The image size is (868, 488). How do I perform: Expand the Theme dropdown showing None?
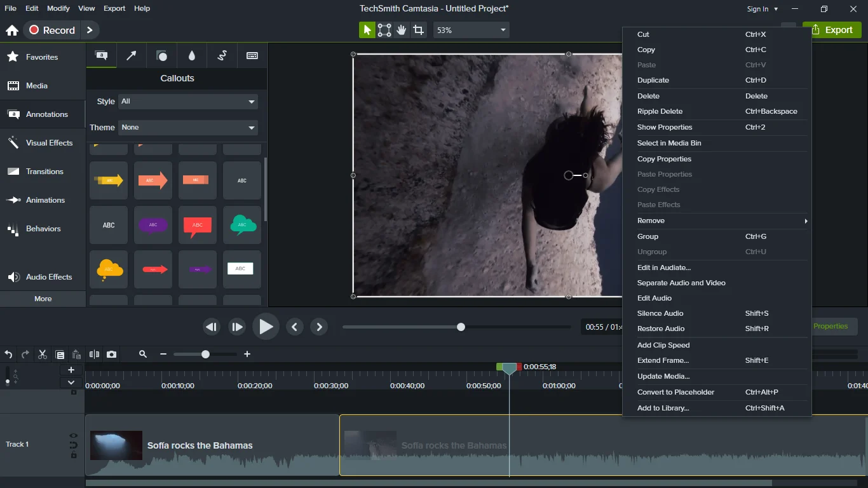click(188, 128)
